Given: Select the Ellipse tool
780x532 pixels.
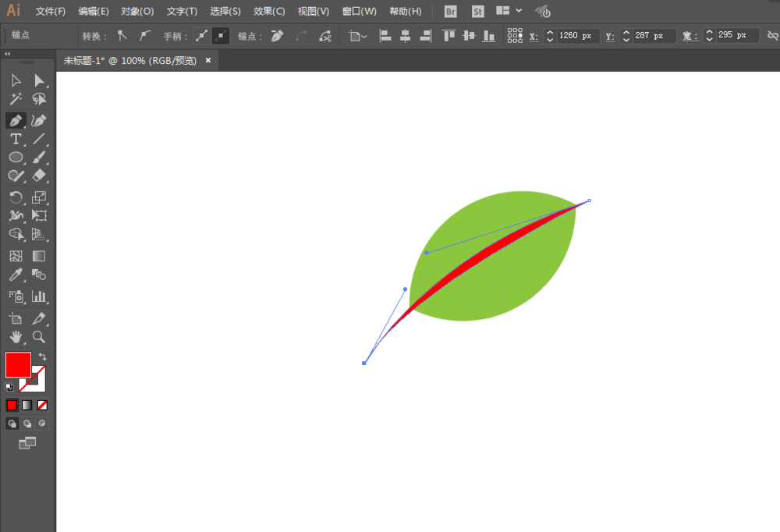Looking at the screenshot, I should 16,158.
